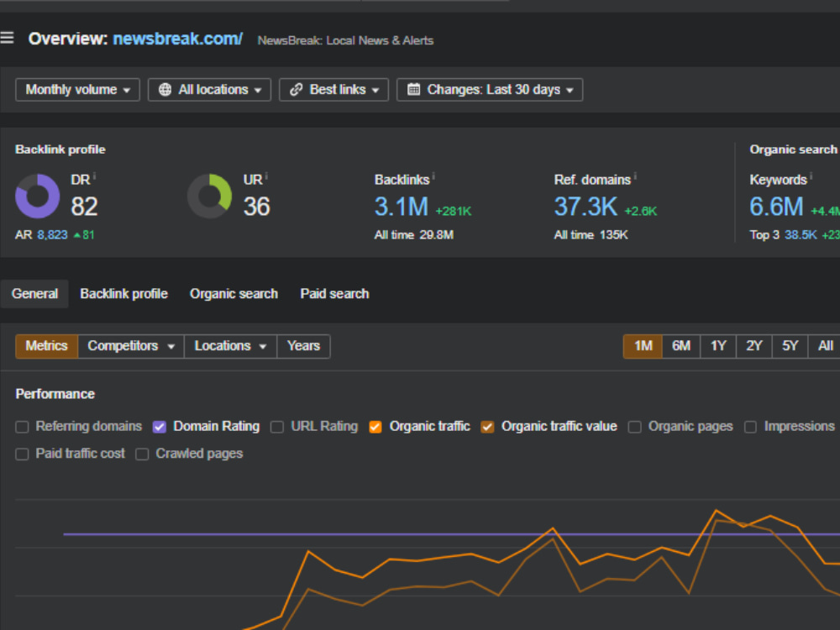Image resolution: width=840 pixels, height=630 pixels.
Task: Set chart range to 1M
Action: point(643,346)
